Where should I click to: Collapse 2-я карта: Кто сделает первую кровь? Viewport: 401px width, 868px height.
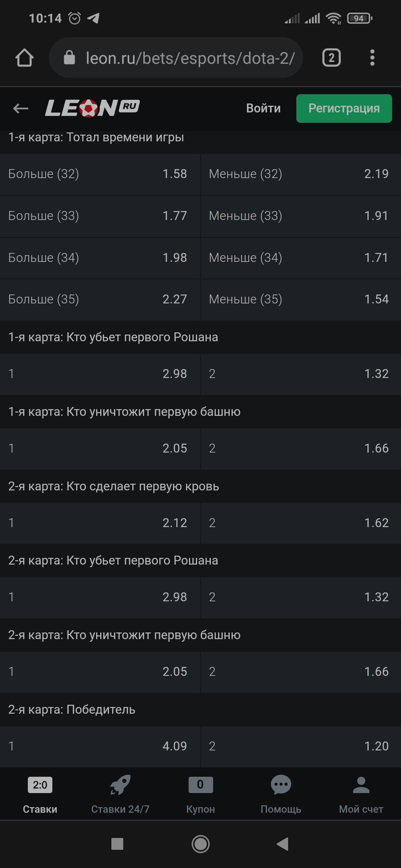[x=200, y=486]
